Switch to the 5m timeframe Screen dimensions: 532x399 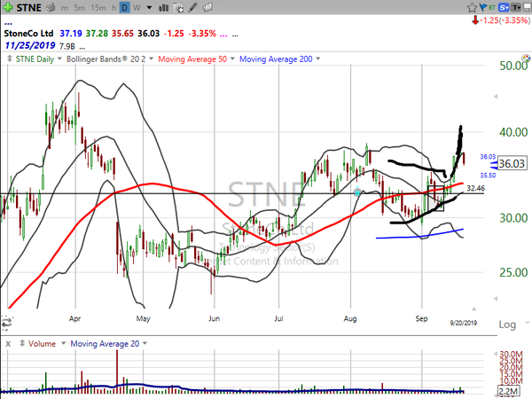coord(77,7)
